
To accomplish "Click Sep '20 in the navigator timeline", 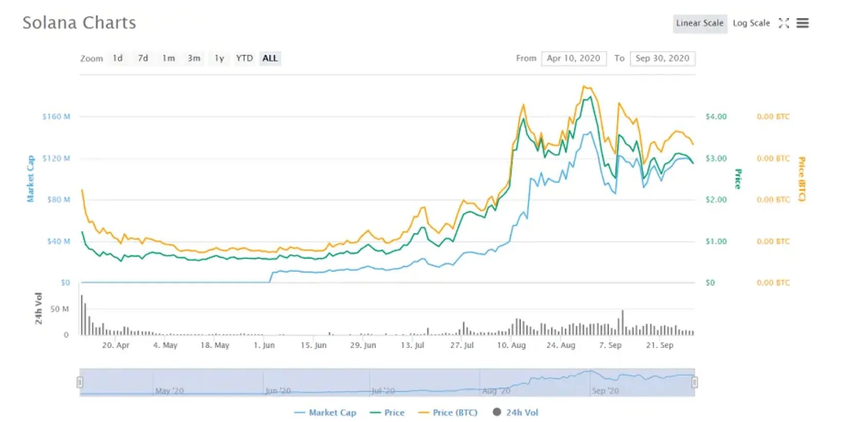I will tap(606, 391).
